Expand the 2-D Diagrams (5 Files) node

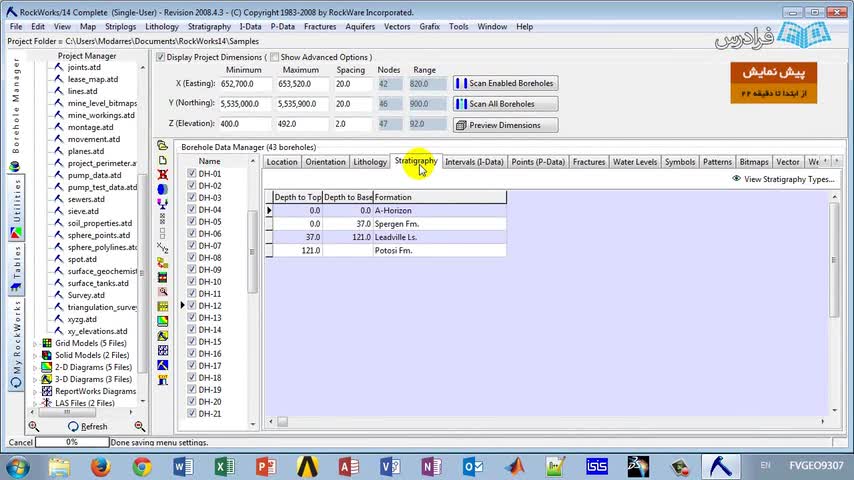(35, 368)
